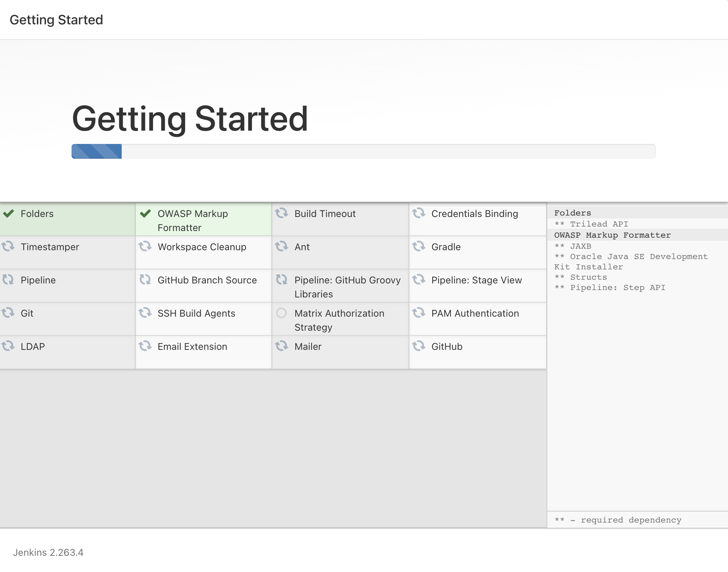Click the Pipeline: Step API log line
Viewport: 728px width, 572px height.
[x=610, y=287]
